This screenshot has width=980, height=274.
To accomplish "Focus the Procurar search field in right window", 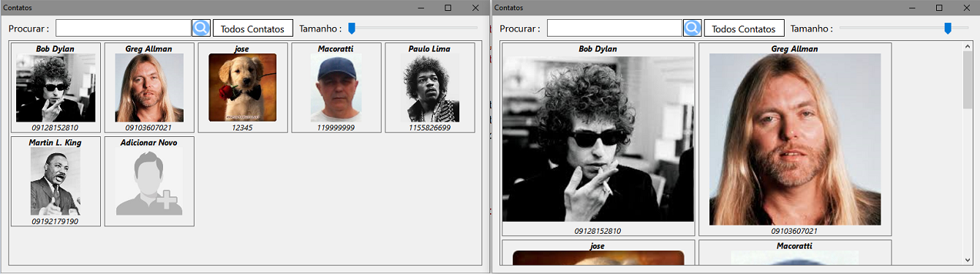I will coord(615,28).
